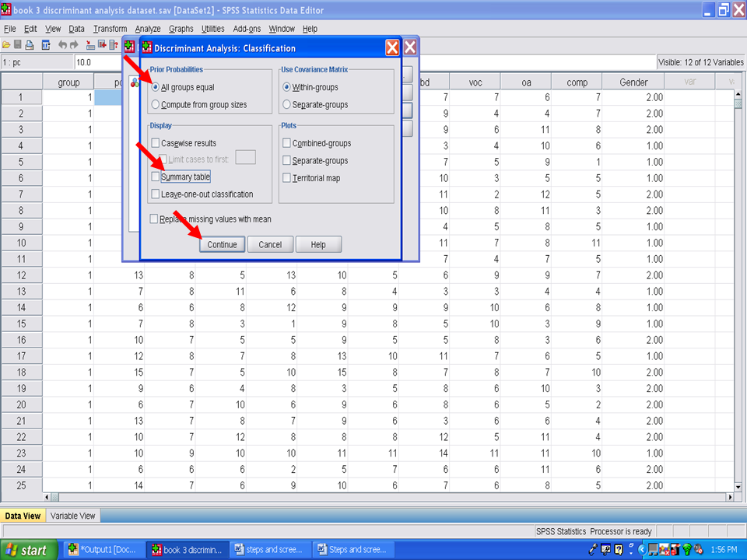Click the Redo arrow in toolbar

(x=74, y=45)
